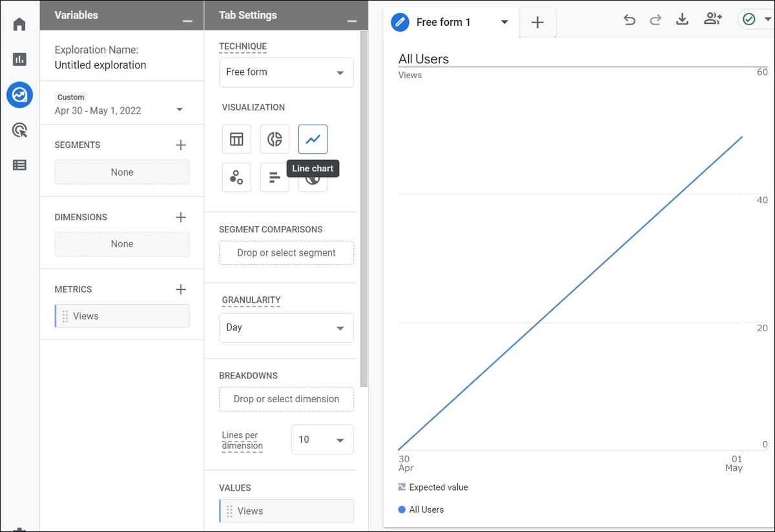
Task: Click the GRANULARITY label
Action: click(251, 300)
